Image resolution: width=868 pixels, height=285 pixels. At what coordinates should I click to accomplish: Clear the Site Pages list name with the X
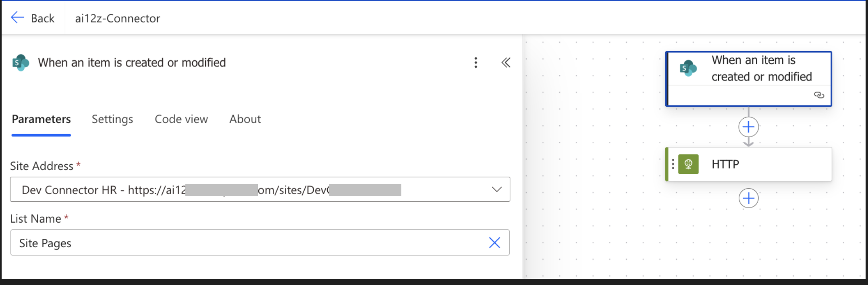click(x=494, y=242)
